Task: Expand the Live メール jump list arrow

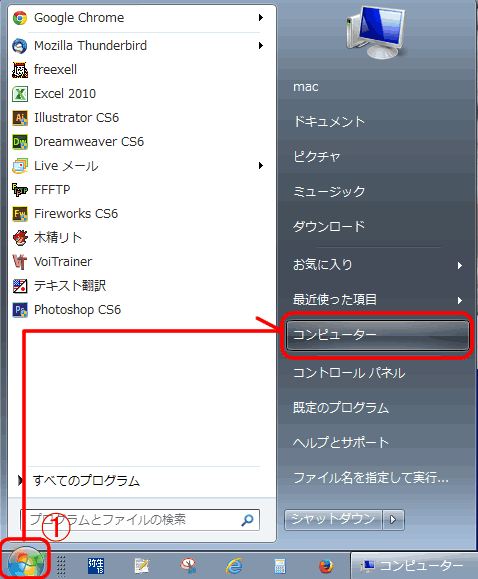Action: pyautogui.click(x=261, y=165)
